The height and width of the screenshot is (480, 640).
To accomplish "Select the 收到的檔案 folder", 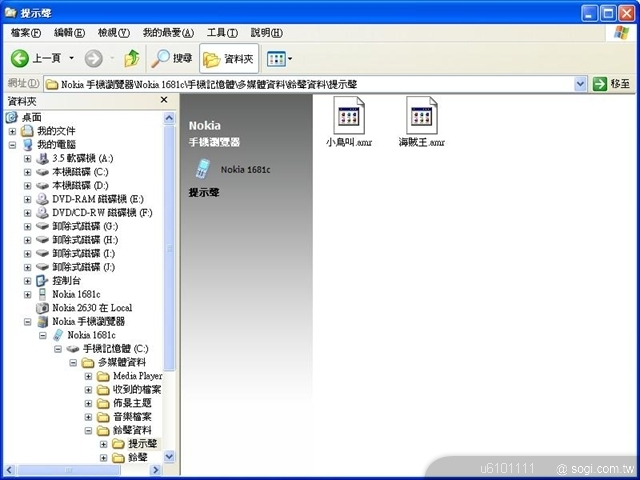I will [137, 389].
